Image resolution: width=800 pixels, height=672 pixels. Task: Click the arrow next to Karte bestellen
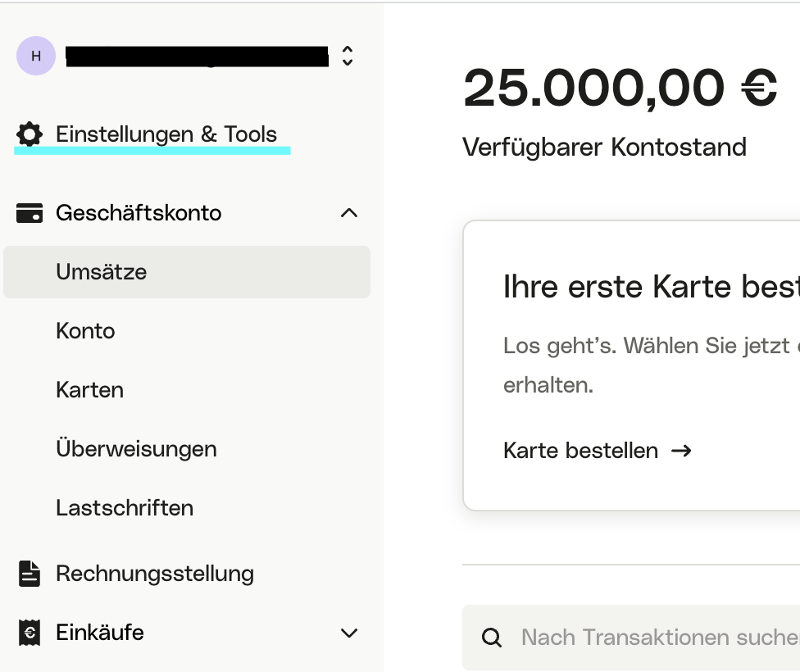coord(681,451)
